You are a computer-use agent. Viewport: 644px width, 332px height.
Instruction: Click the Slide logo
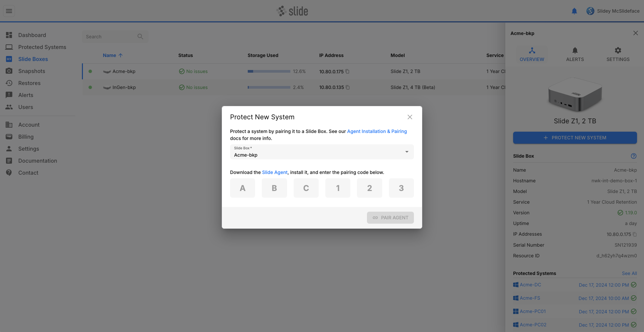pyautogui.click(x=292, y=11)
